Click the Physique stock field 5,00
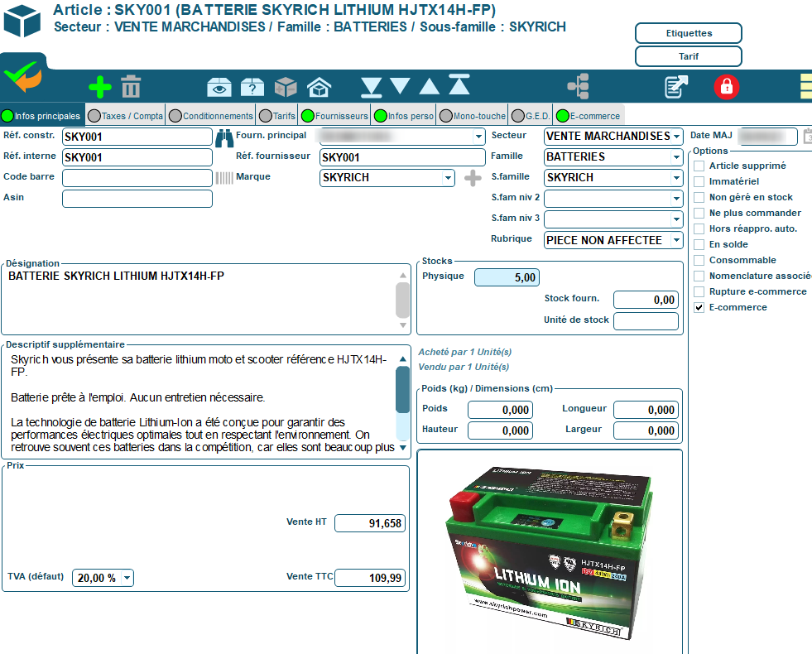Screen dimensions: 812x654 pyautogui.click(x=507, y=277)
